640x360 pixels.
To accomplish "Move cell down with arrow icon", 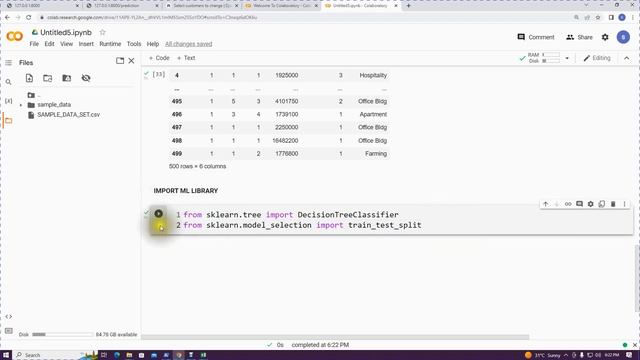I will [x=557, y=204].
